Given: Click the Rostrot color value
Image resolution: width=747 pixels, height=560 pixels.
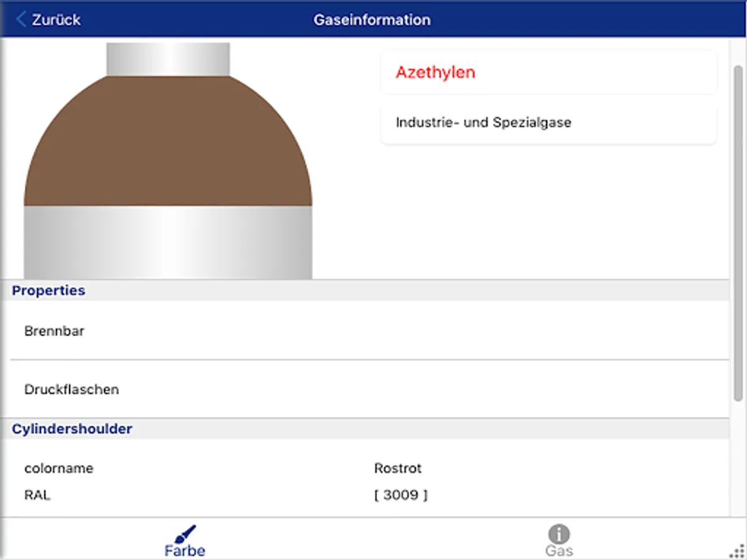Looking at the screenshot, I should coord(398,469).
